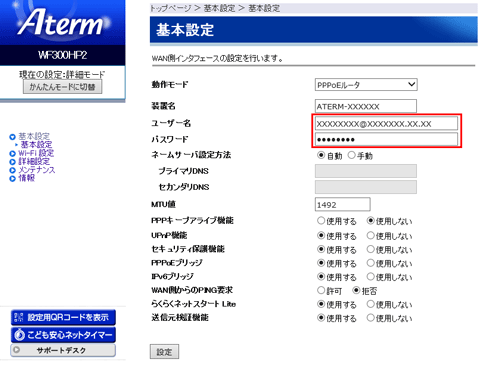Set 送信元検証機能 to 使用しない

coord(370,318)
